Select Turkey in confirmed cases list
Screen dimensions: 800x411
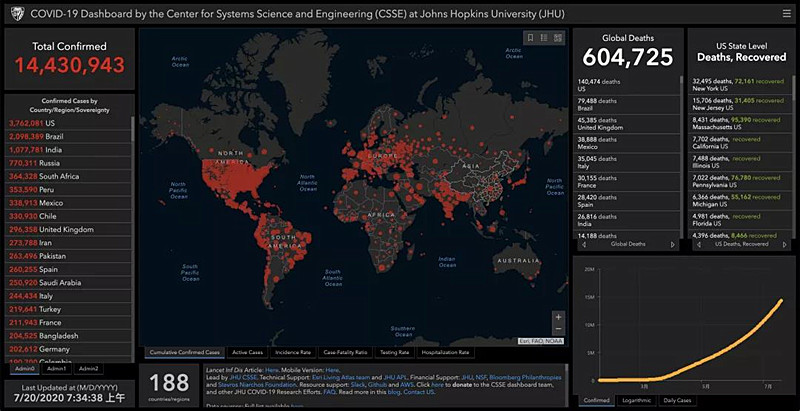click(69, 309)
